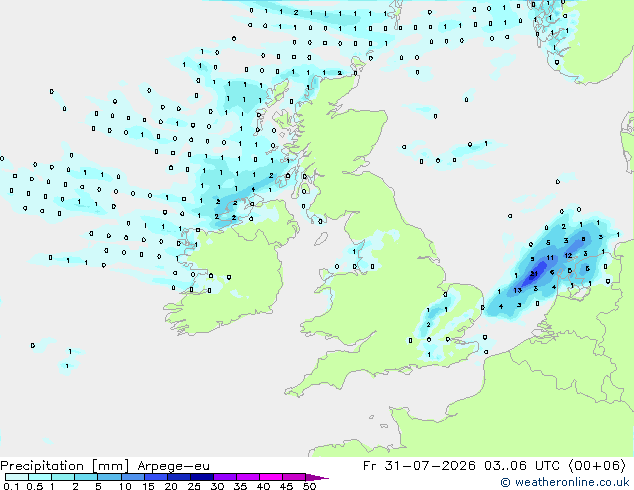The width and height of the screenshot is (634, 490).
Task: Select the 10 mm legend color swatch
Action: [x=132, y=477]
